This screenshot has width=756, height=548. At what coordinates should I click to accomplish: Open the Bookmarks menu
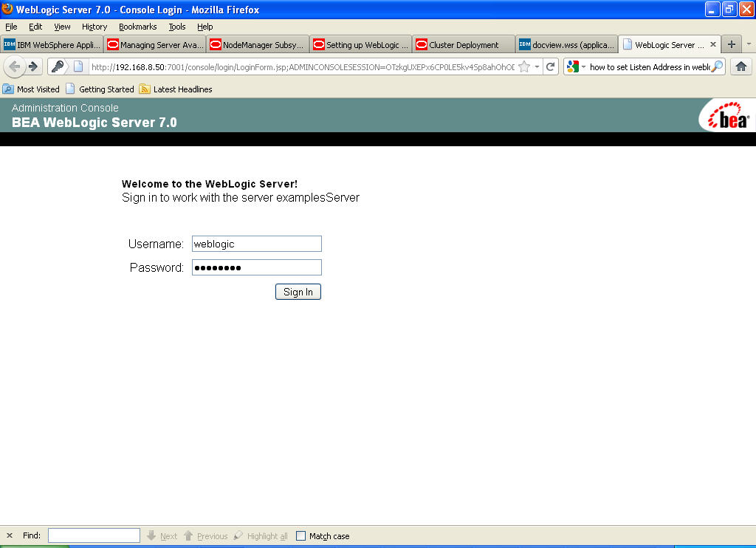click(x=138, y=27)
